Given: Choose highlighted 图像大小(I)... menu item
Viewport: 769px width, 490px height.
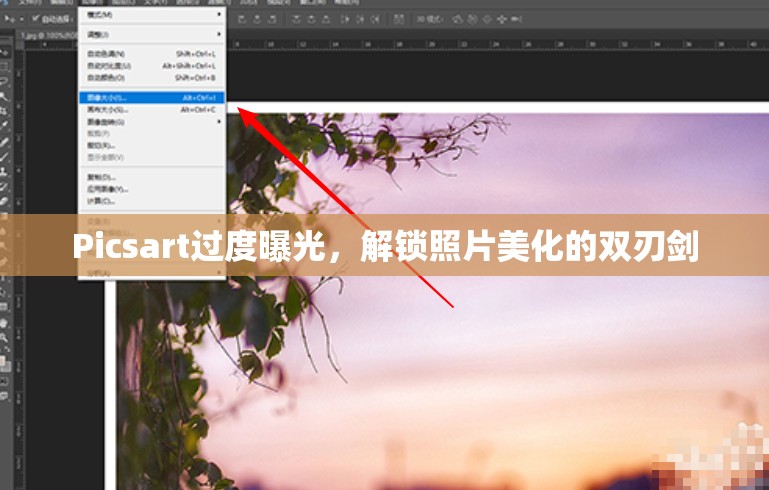Looking at the screenshot, I should pyautogui.click(x=152, y=98).
